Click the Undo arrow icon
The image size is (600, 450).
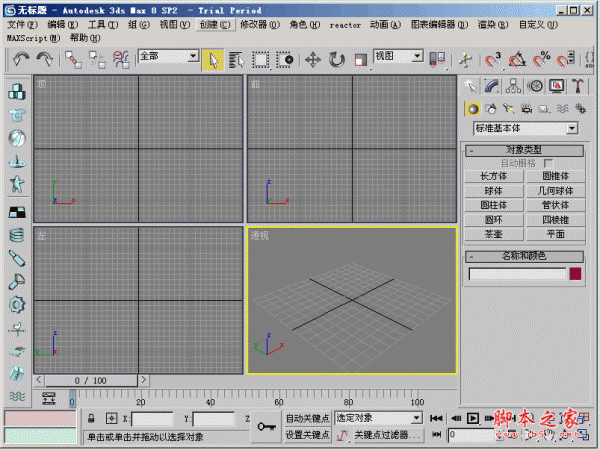pos(21,60)
